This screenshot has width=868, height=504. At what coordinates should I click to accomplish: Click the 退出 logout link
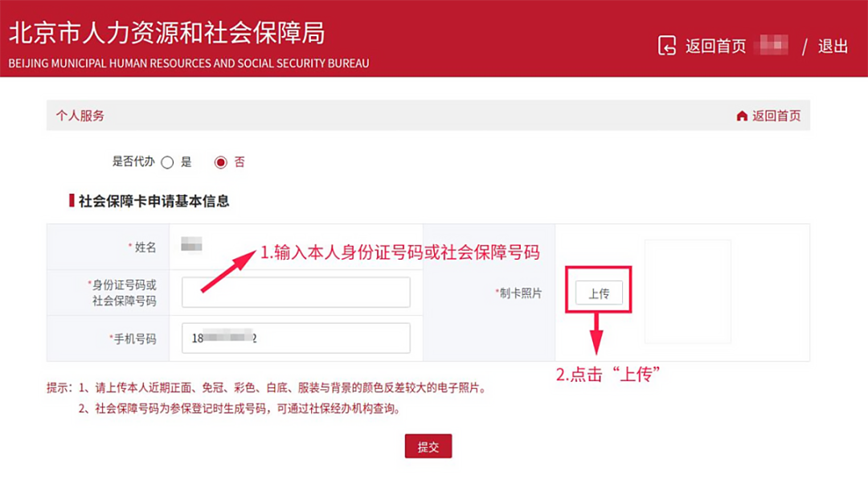(833, 46)
